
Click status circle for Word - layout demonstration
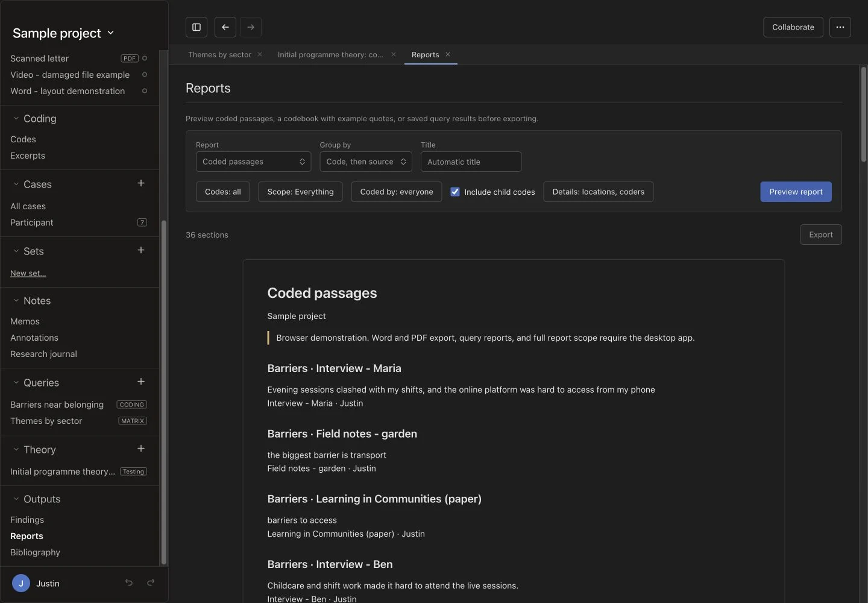coord(145,91)
